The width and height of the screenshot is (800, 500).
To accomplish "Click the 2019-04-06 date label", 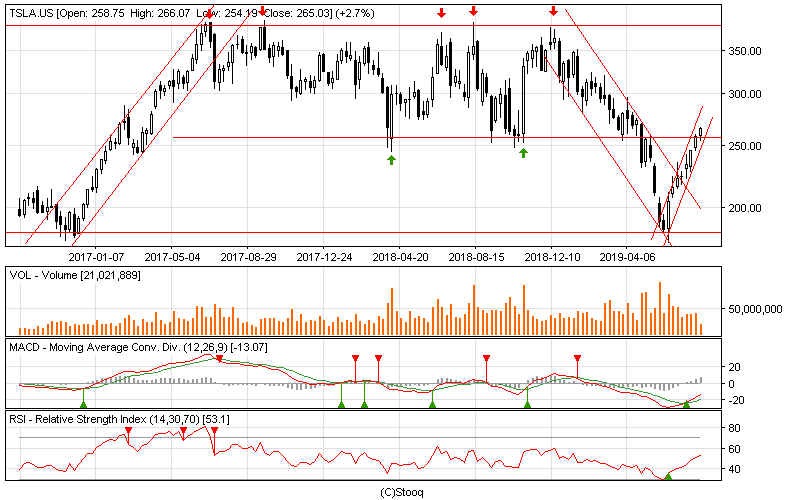I will point(627,257).
